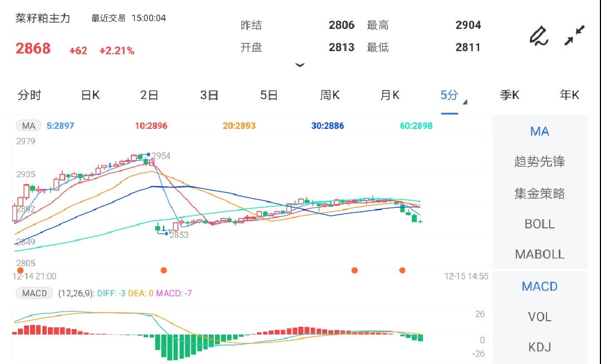Image resolution: width=601 pixels, height=364 pixels.
Task: Select BOLL indicator
Action: [540, 224]
